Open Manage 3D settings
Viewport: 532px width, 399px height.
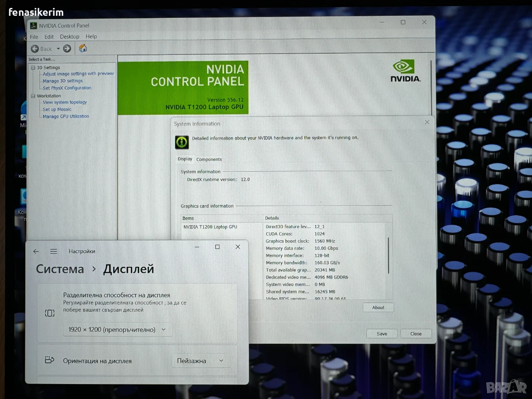63,81
